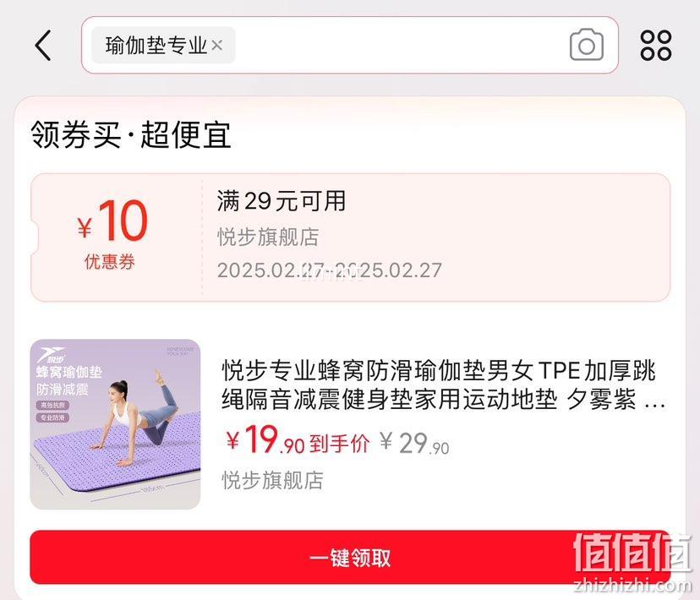Click the 悦步 logo on product image
Screen dimensions: 700x600
click(x=52, y=355)
